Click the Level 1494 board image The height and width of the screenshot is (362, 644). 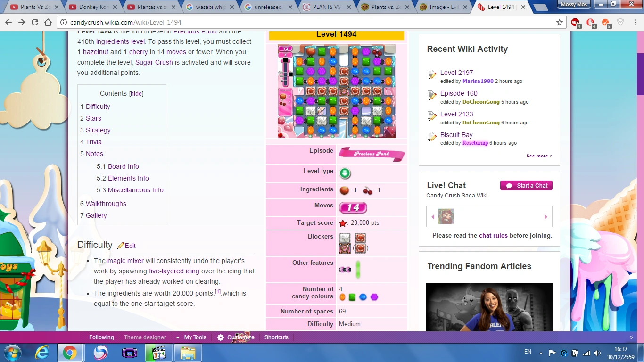tap(336, 91)
